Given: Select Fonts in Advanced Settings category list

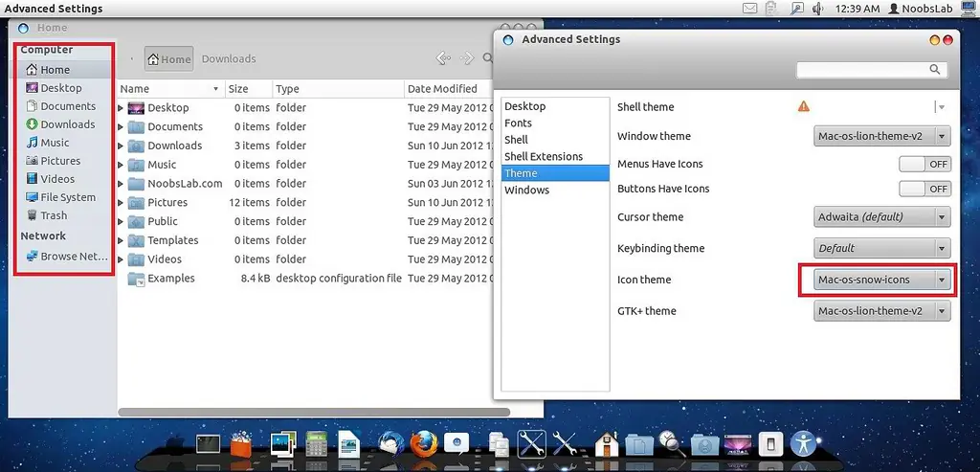Looking at the screenshot, I should 555,124.
